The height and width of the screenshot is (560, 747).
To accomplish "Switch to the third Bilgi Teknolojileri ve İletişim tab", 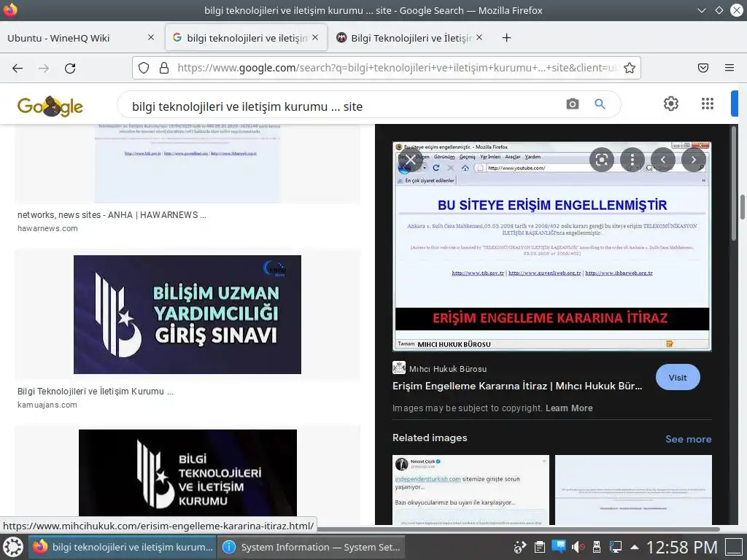I will 410,38.
